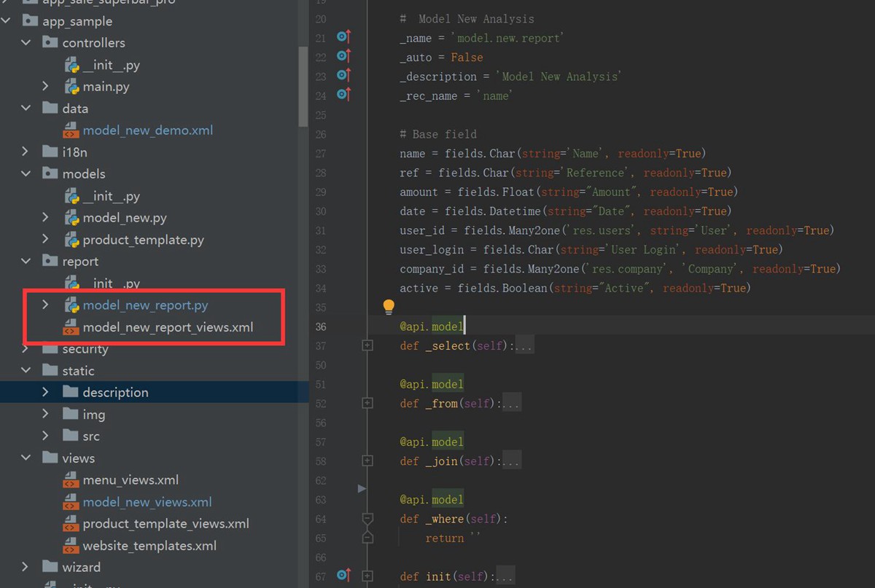Click override gutter icon beside _name line
The image size is (875, 588).
pyautogui.click(x=343, y=37)
